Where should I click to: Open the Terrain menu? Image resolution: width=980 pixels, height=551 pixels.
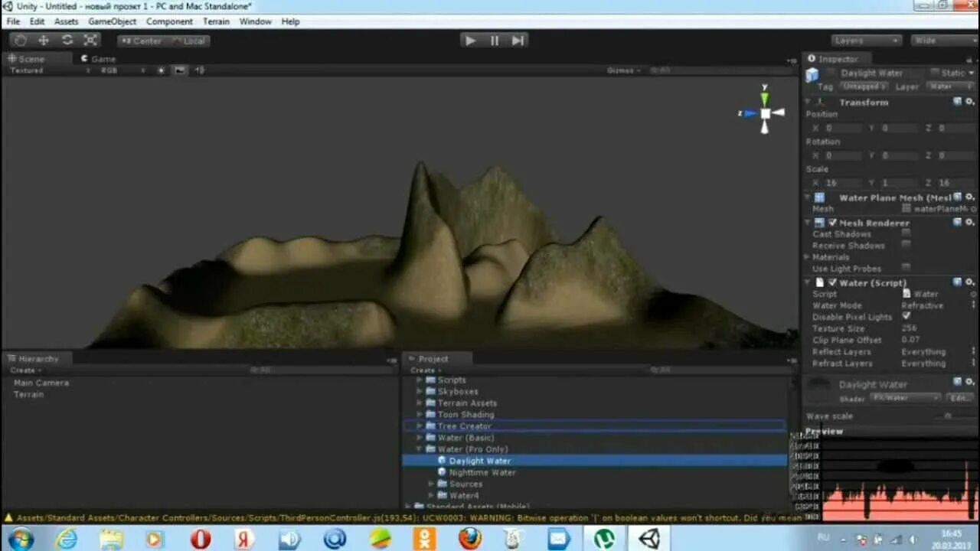click(x=216, y=21)
